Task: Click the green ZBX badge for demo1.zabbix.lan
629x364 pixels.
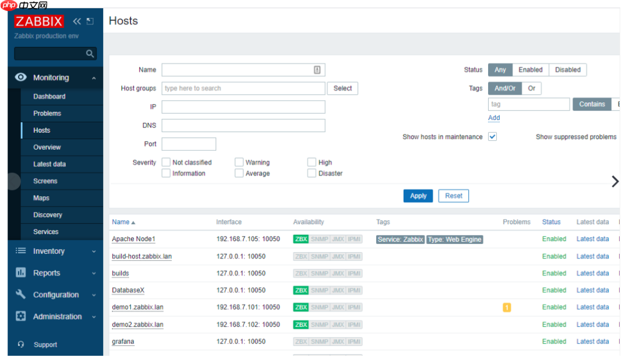Action: pyautogui.click(x=301, y=308)
